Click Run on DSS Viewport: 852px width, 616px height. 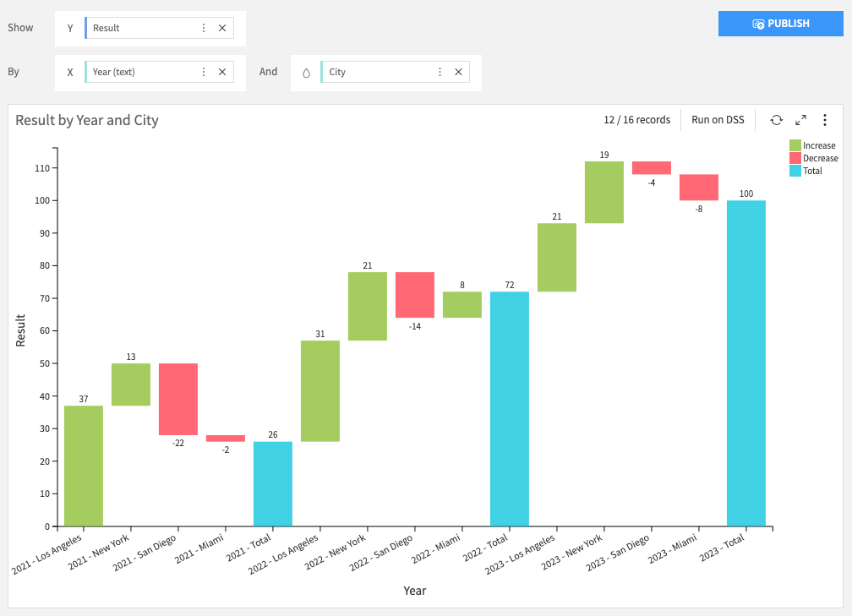click(718, 120)
